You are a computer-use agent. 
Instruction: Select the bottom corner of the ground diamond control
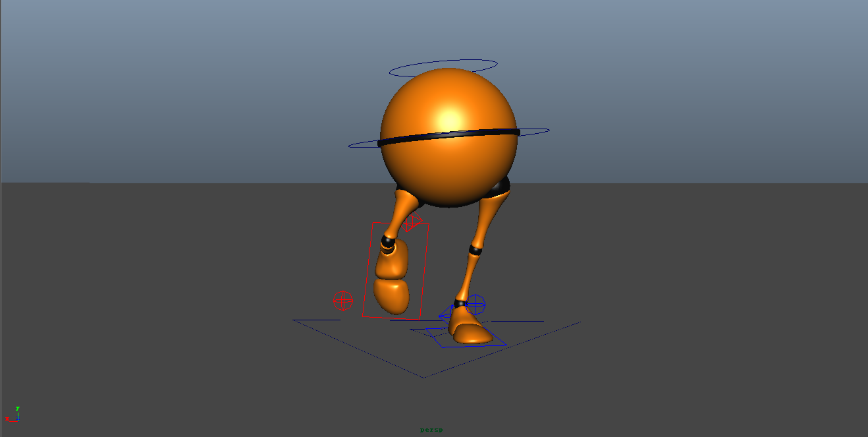pos(423,377)
